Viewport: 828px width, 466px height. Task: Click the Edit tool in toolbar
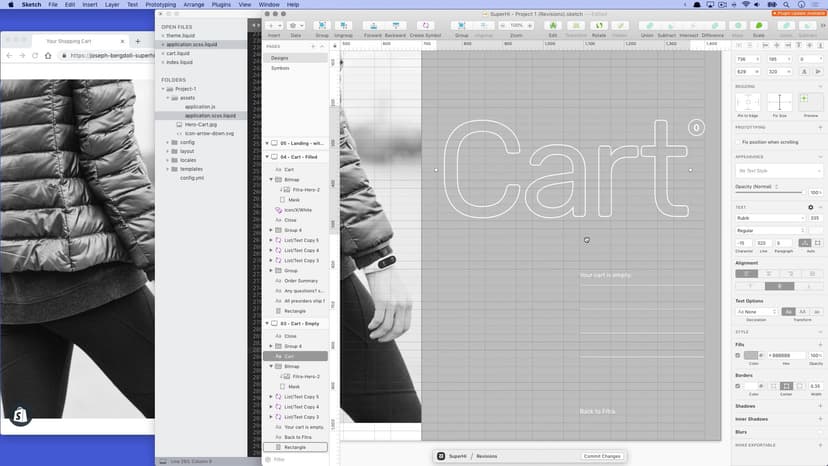[x=552, y=24]
